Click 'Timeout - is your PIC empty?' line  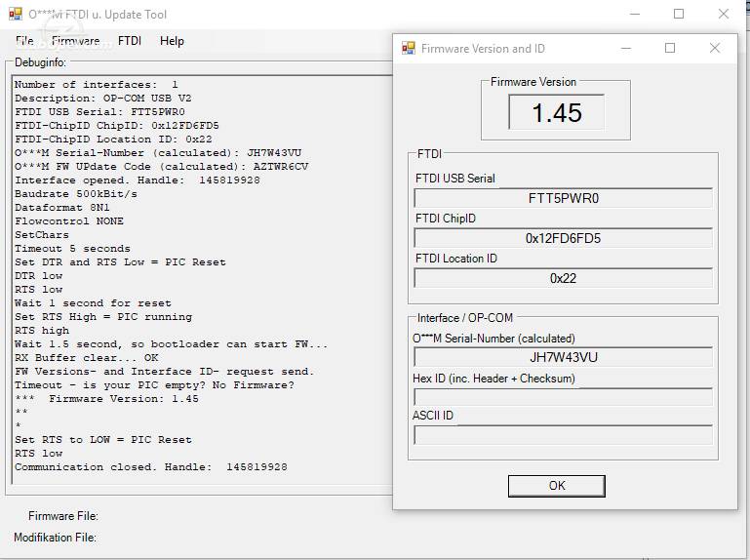(154, 385)
